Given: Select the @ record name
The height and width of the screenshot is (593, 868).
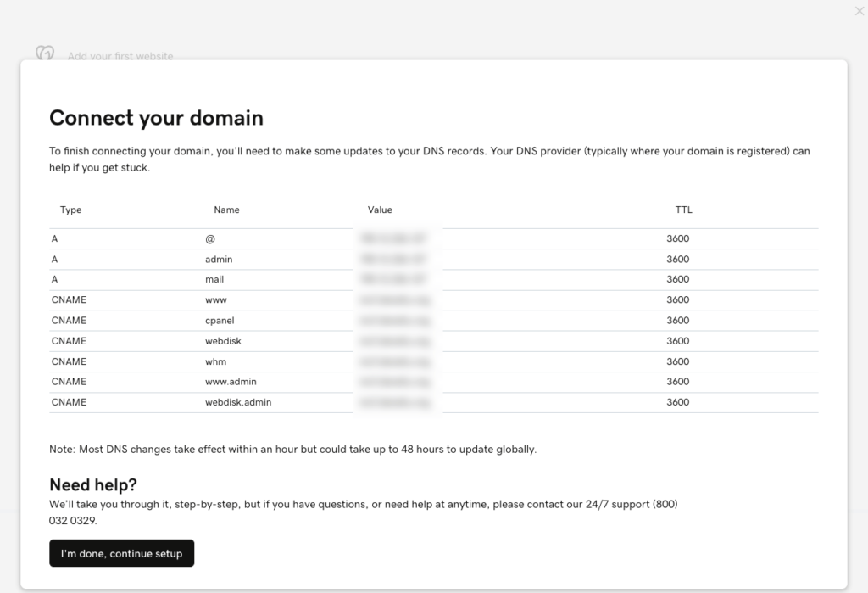Looking at the screenshot, I should click(210, 239).
